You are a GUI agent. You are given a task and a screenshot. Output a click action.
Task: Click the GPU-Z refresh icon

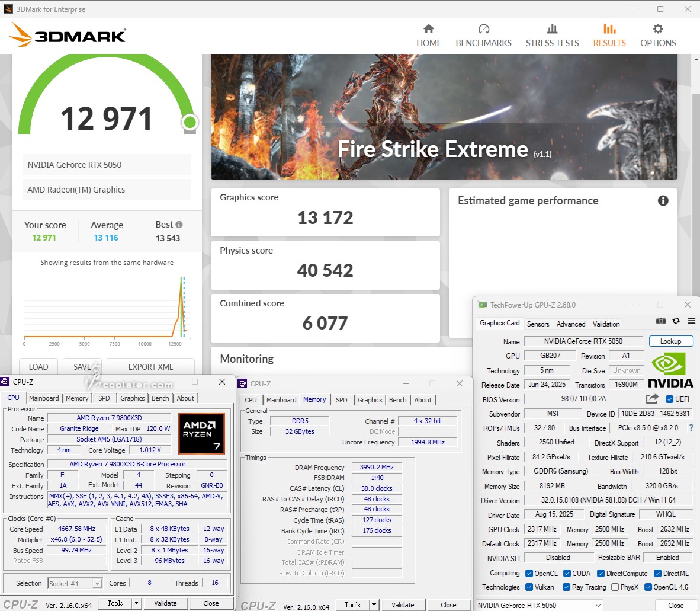click(x=676, y=321)
